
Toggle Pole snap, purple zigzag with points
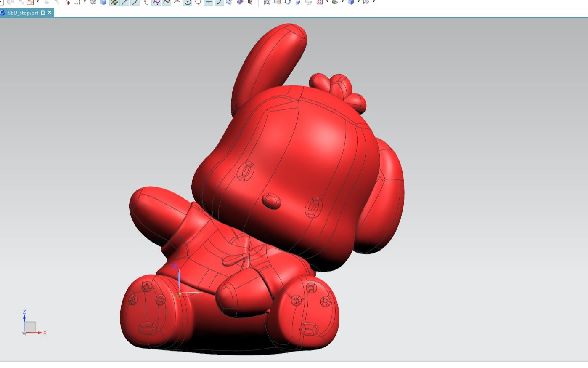[x=156, y=2]
